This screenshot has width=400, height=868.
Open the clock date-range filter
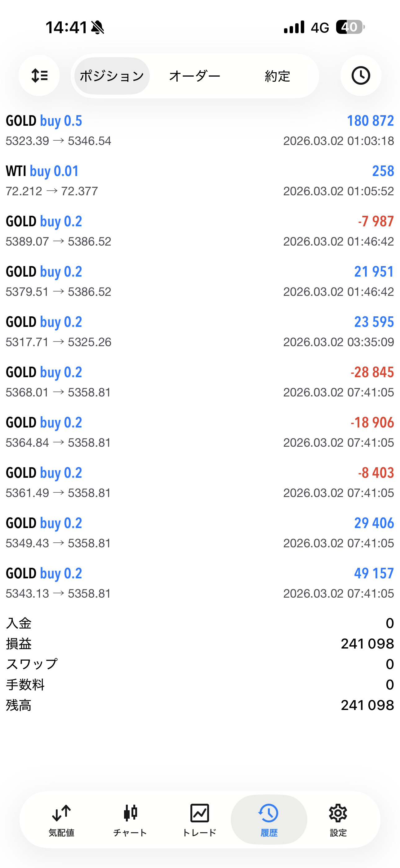pyautogui.click(x=361, y=75)
